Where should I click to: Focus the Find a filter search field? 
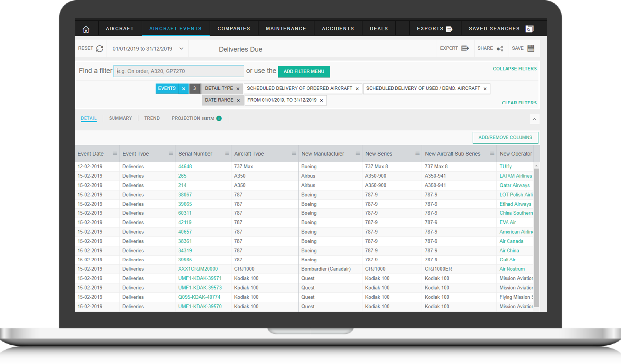[179, 71]
